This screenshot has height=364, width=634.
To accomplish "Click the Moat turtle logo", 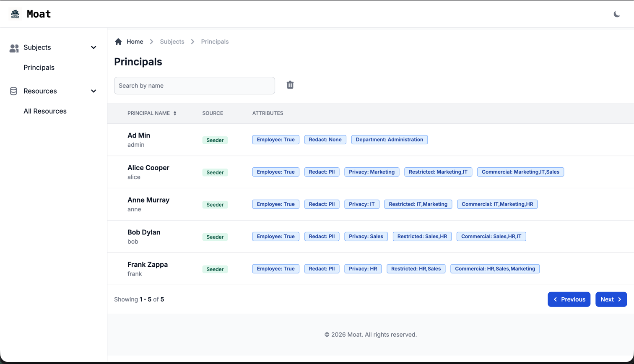I will (15, 13).
